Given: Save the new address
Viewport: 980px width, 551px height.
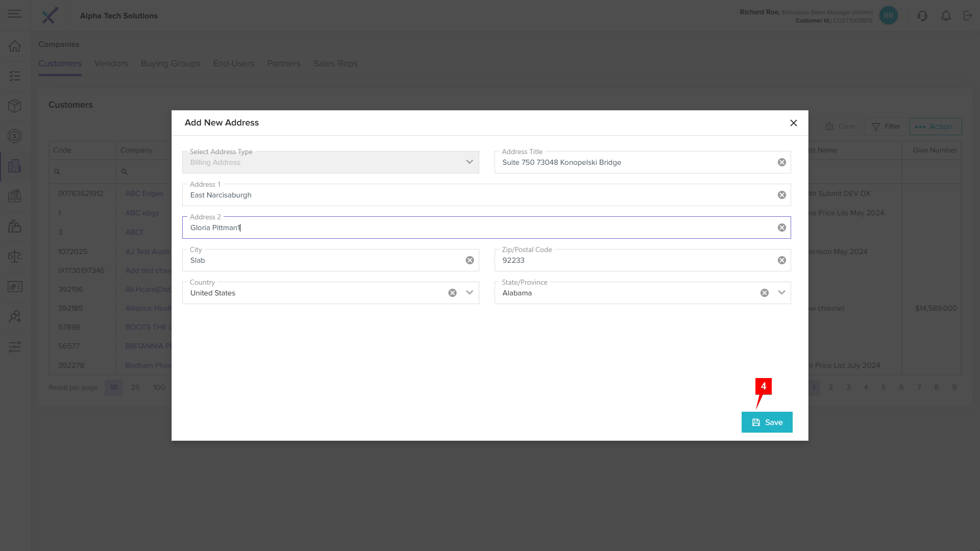Looking at the screenshot, I should click(x=767, y=422).
